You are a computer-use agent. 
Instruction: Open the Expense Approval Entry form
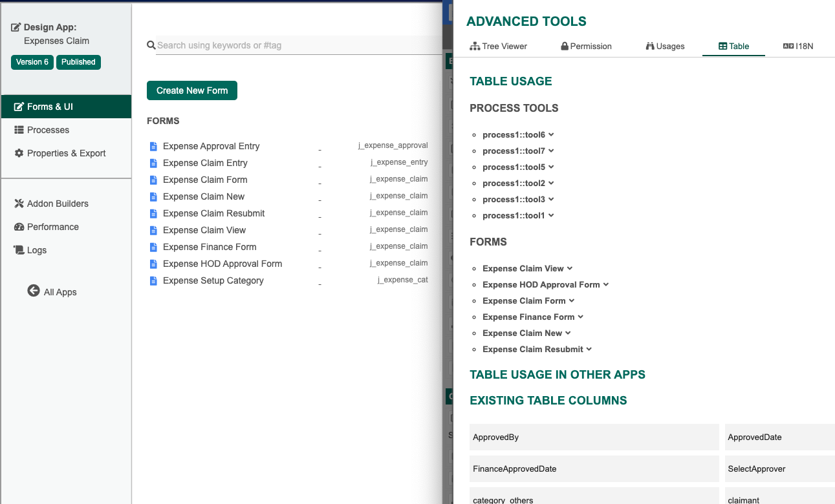[211, 146]
